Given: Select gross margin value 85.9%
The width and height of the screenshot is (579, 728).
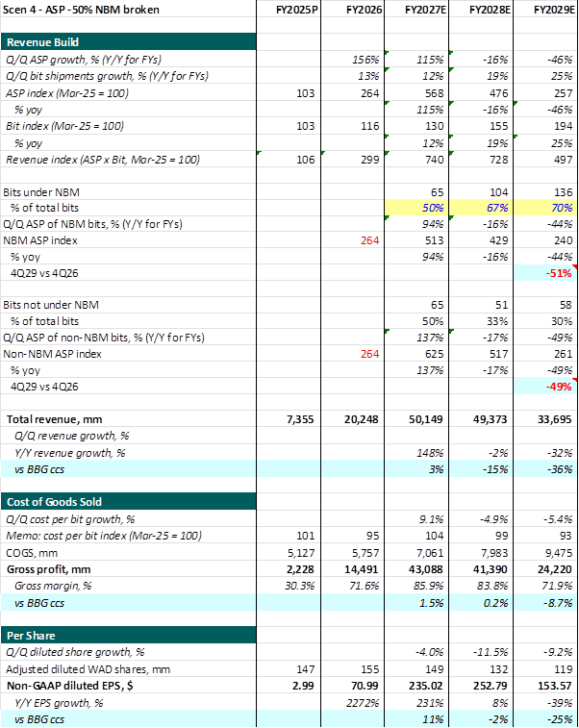Looking at the screenshot, I should click(x=429, y=586).
